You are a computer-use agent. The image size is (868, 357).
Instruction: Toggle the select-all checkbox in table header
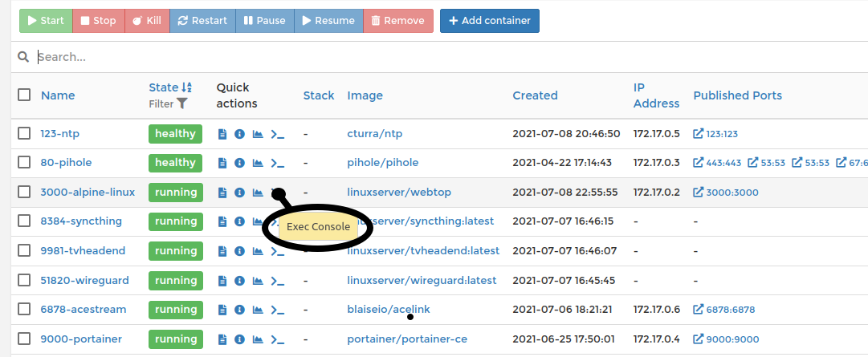(x=25, y=95)
